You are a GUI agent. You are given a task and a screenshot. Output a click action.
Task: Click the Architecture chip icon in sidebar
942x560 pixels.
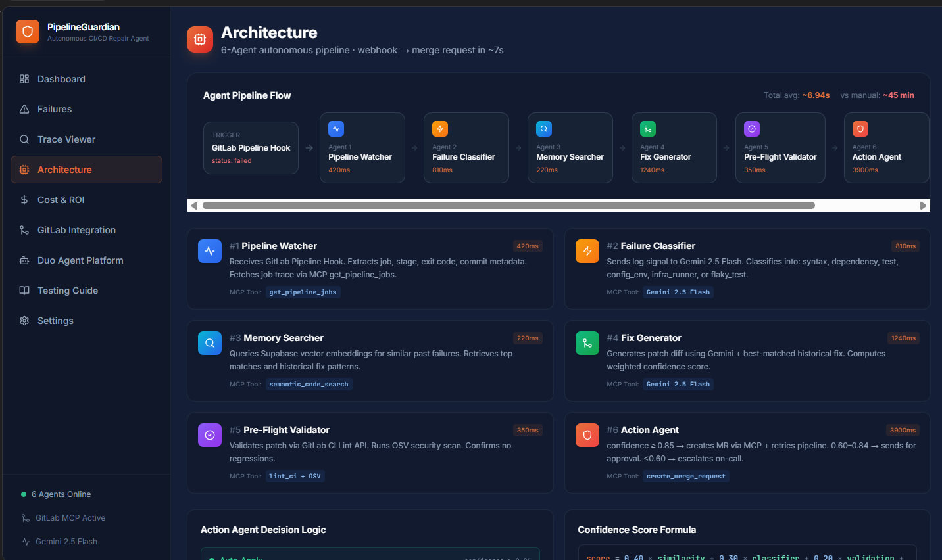(24, 170)
